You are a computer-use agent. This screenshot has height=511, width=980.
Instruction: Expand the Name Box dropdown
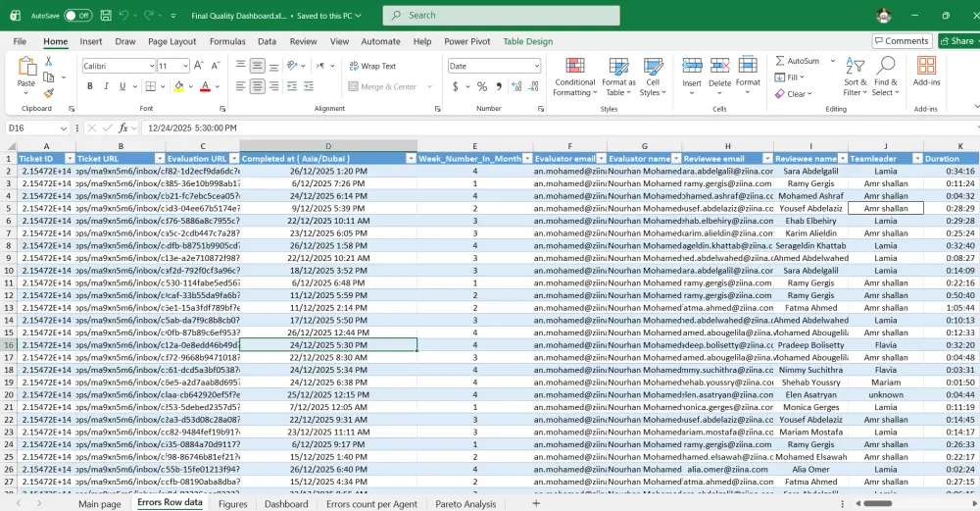click(63, 128)
